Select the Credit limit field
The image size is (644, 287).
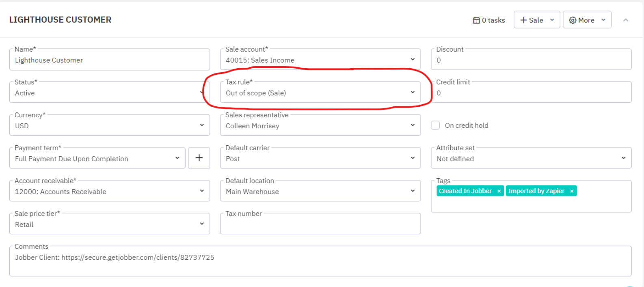click(531, 93)
